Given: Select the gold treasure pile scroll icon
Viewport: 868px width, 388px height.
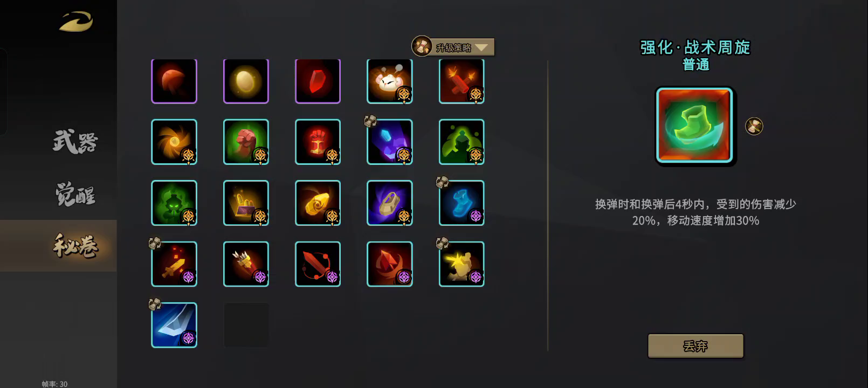Looking at the screenshot, I should click(x=246, y=203).
